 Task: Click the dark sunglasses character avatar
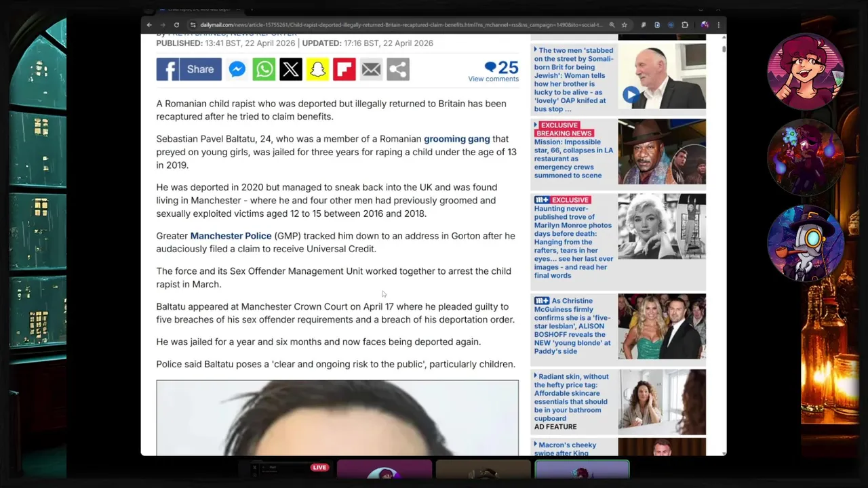click(806, 157)
